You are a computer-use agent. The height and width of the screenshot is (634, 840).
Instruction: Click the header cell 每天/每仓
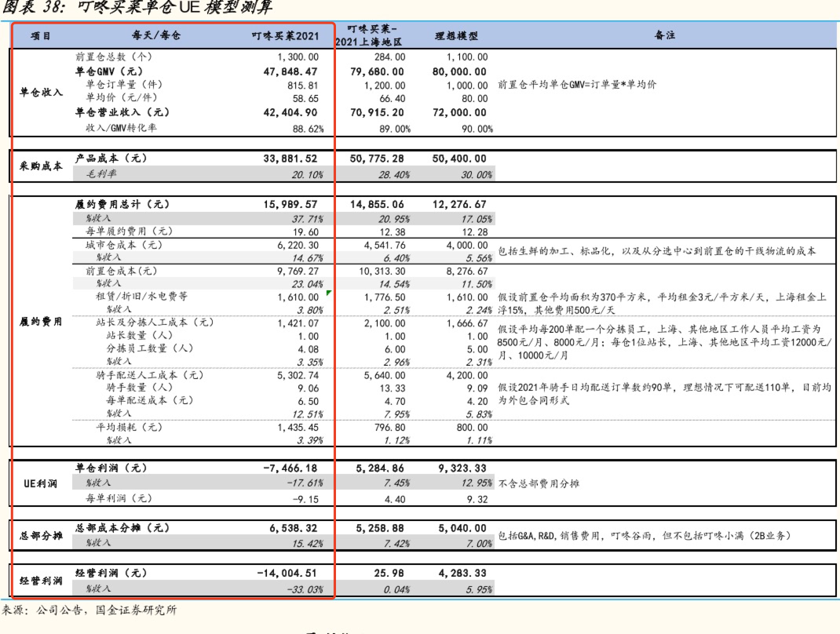pyautogui.click(x=156, y=35)
